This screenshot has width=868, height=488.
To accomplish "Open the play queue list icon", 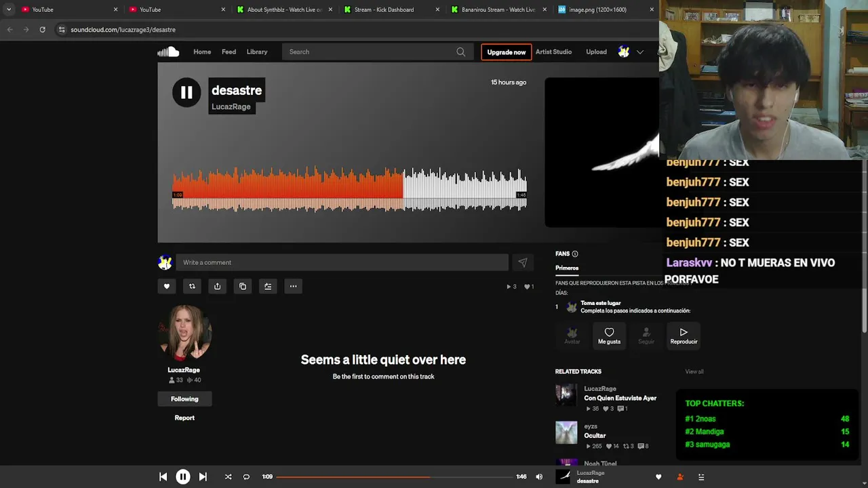I will 701,476.
